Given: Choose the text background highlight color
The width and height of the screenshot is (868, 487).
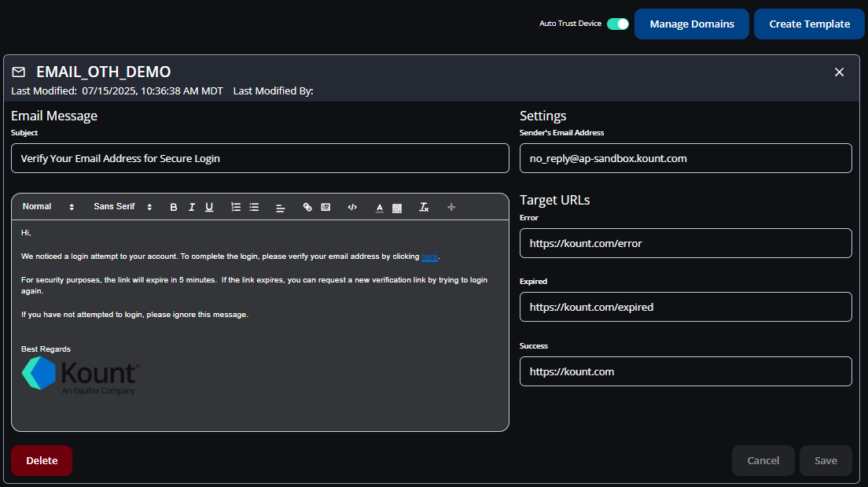Looking at the screenshot, I should pyautogui.click(x=397, y=208).
